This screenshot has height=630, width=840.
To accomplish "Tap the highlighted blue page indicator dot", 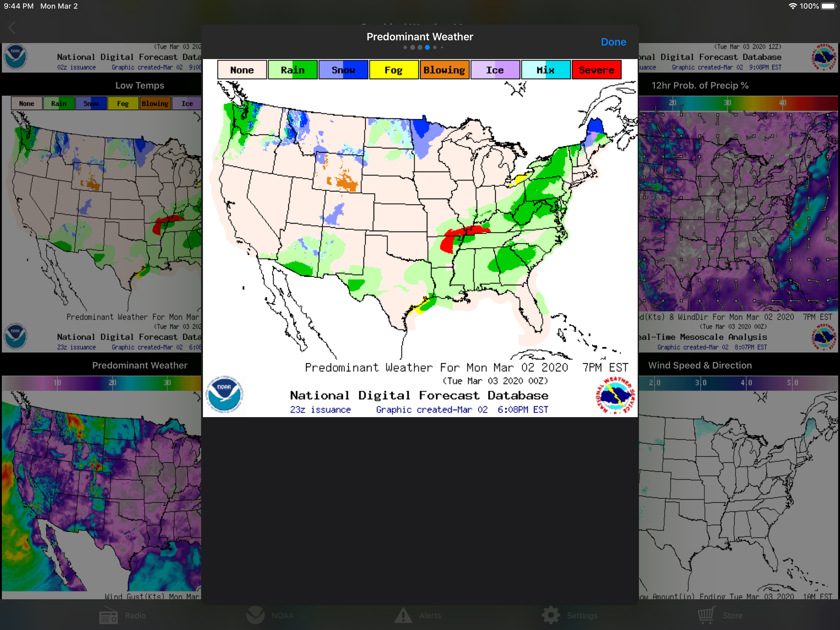I will point(427,47).
